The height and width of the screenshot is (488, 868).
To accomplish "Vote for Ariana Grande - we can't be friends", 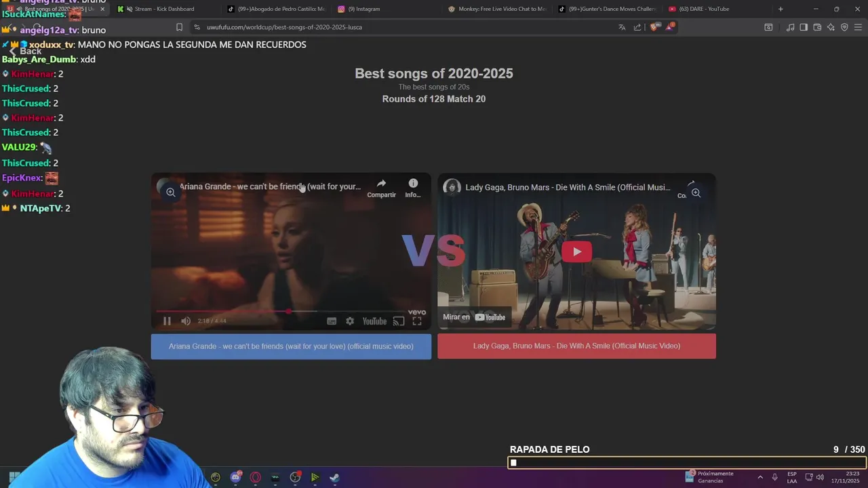I will 291,346.
